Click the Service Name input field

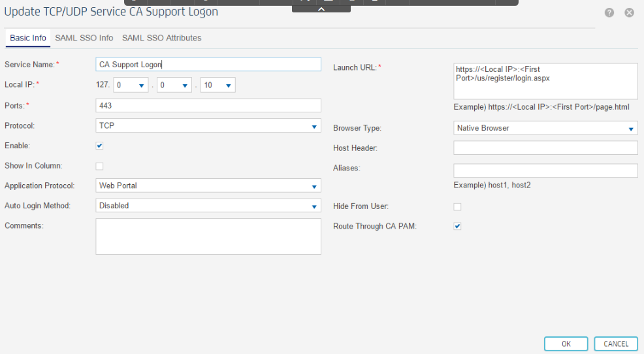pyautogui.click(x=208, y=65)
